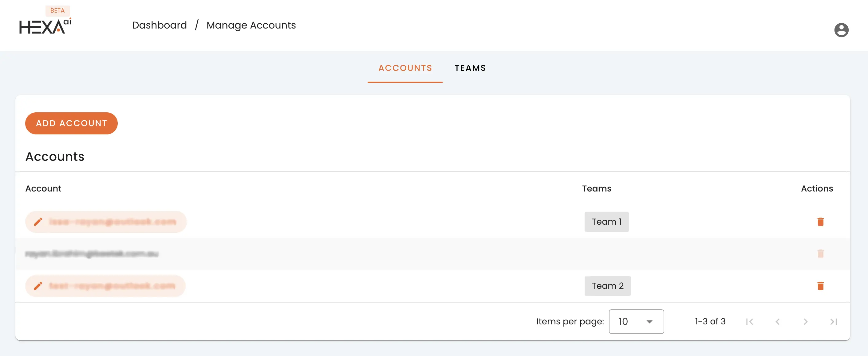The height and width of the screenshot is (356, 868).
Task: Select the Team 1 chip
Action: coord(606,221)
